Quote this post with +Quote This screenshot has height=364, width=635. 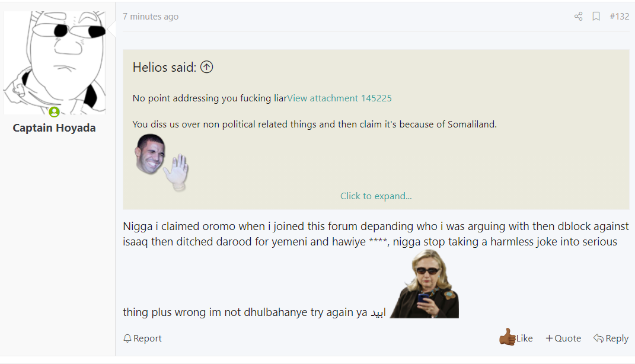(x=563, y=338)
